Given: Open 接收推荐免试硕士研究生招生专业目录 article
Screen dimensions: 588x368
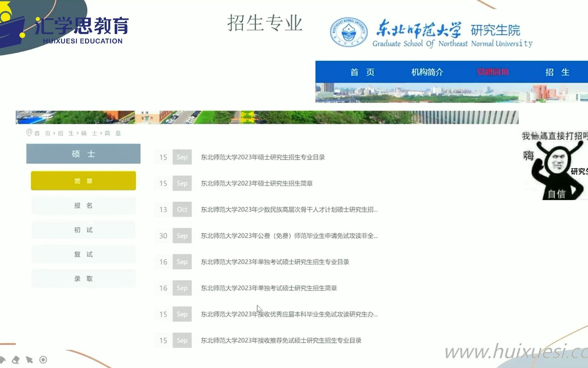Looking at the screenshot, I should tap(281, 340).
